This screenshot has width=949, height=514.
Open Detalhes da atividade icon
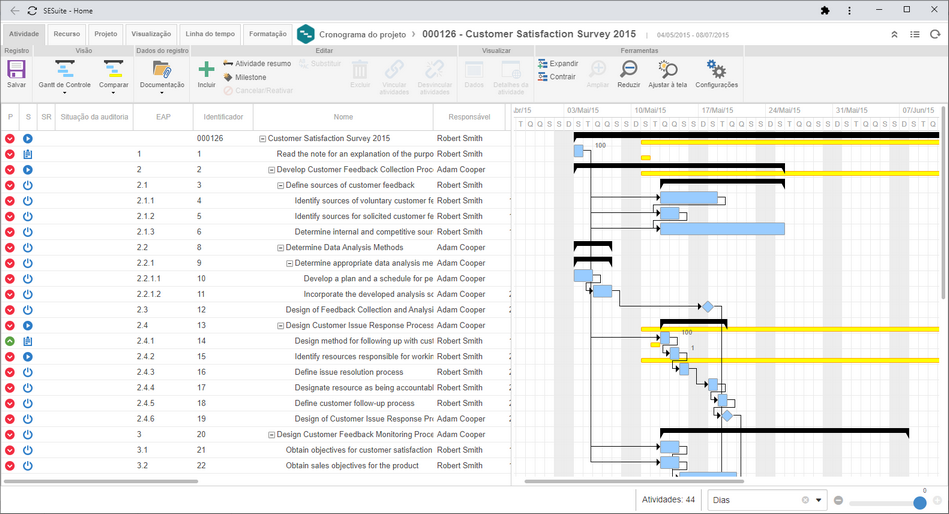511,70
